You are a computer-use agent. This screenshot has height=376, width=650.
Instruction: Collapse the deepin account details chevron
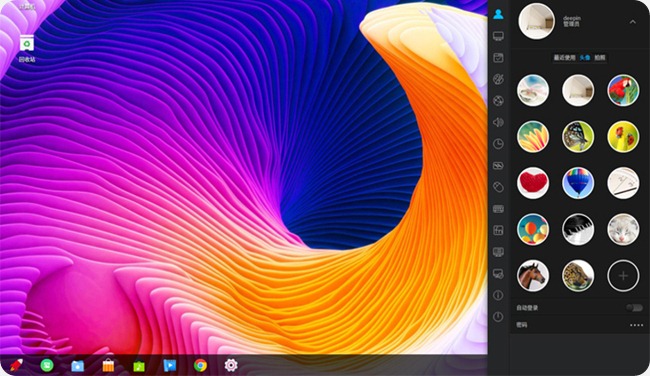pyautogui.click(x=633, y=22)
